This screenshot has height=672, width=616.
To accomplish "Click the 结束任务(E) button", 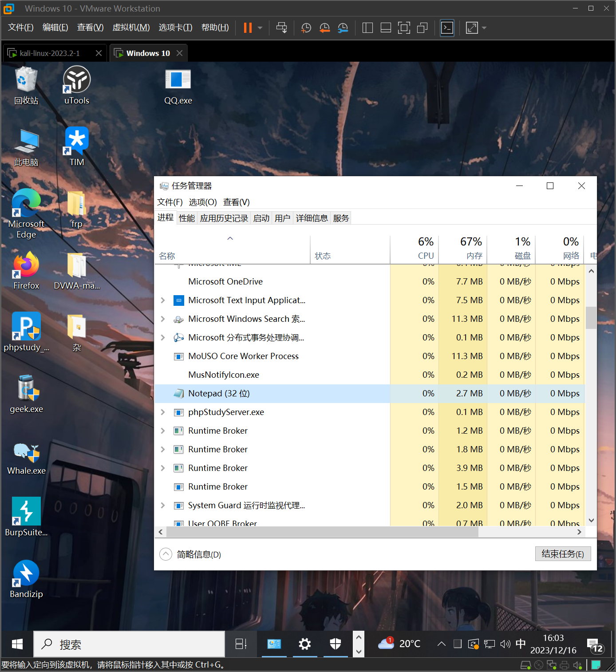I will click(x=563, y=554).
